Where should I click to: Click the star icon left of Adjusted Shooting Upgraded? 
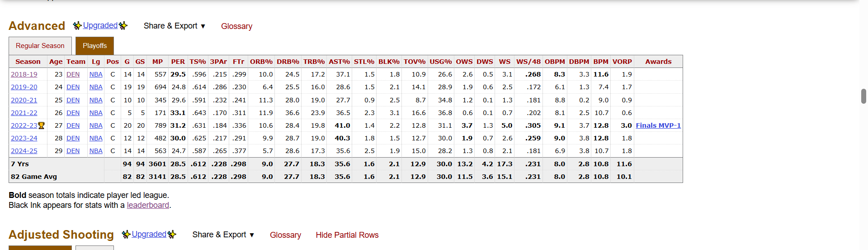point(126,235)
